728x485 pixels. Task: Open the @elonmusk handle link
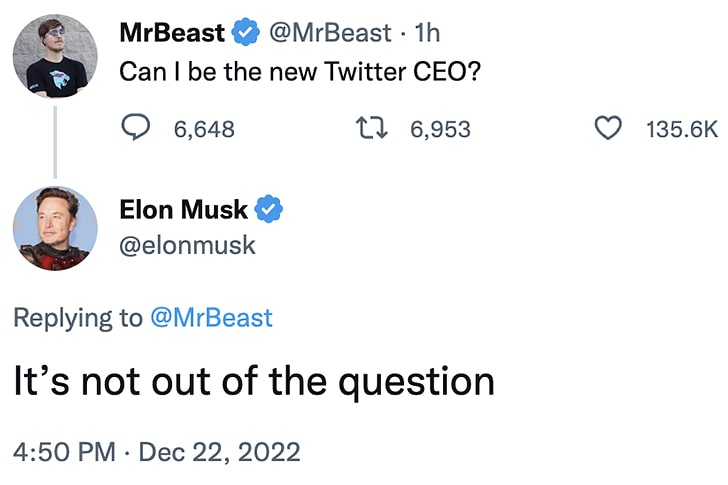coord(187,245)
